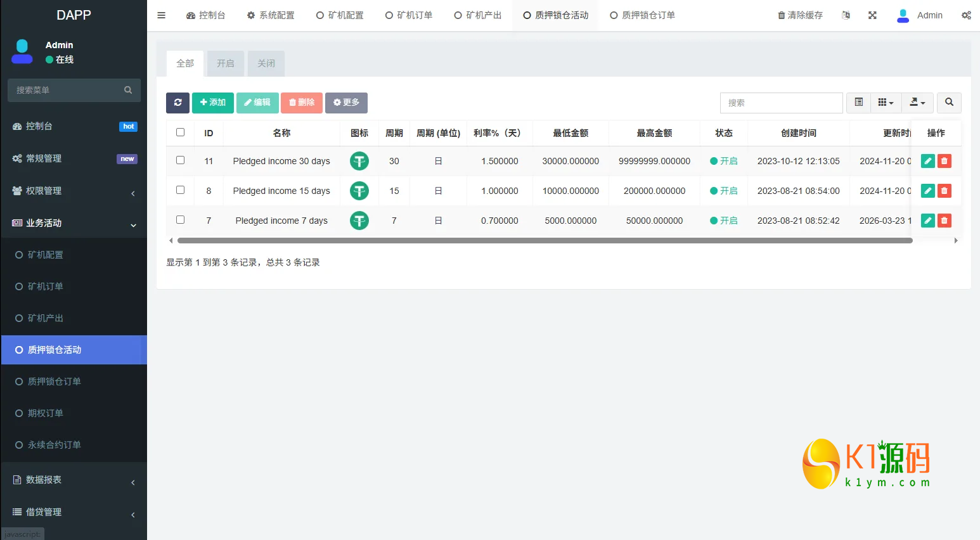Image resolution: width=980 pixels, height=540 pixels.
Task: Toggle fullscreen mode icon
Action: pos(872,15)
